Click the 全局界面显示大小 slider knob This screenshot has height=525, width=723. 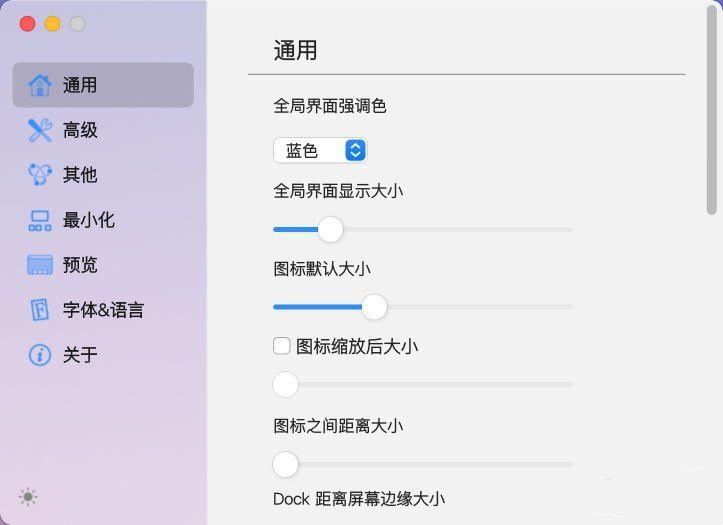click(331, 229)
